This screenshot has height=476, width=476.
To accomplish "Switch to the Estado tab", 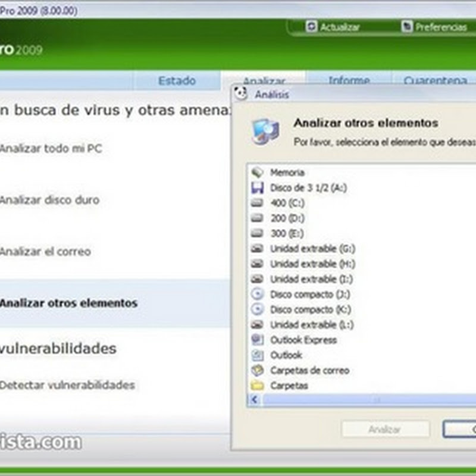I will [177, 81].
